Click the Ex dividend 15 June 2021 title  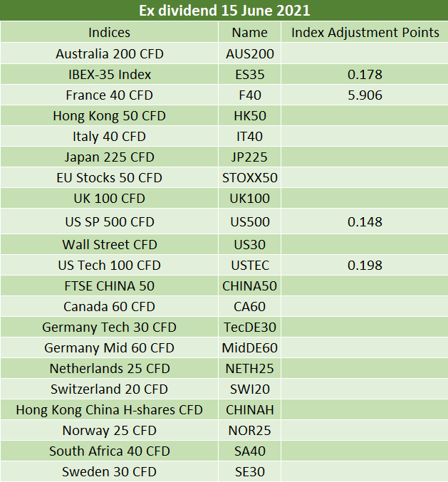tap(224, 11)
